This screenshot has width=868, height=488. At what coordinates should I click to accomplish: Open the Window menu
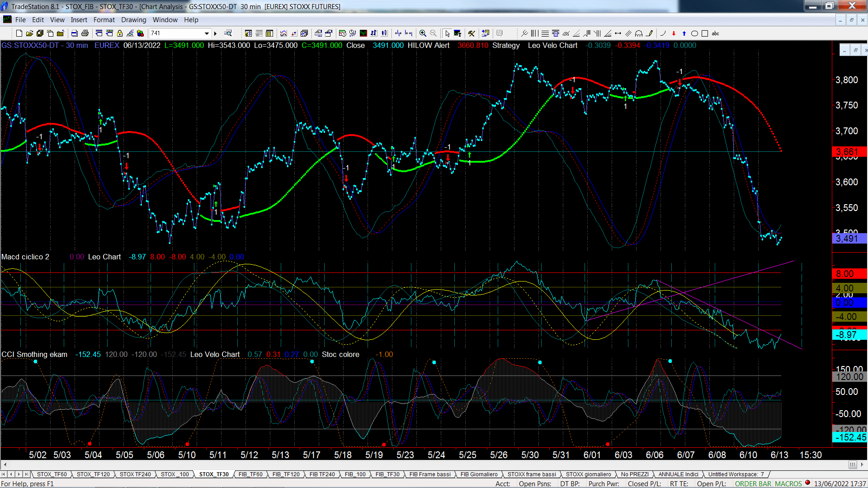[165, 20]
